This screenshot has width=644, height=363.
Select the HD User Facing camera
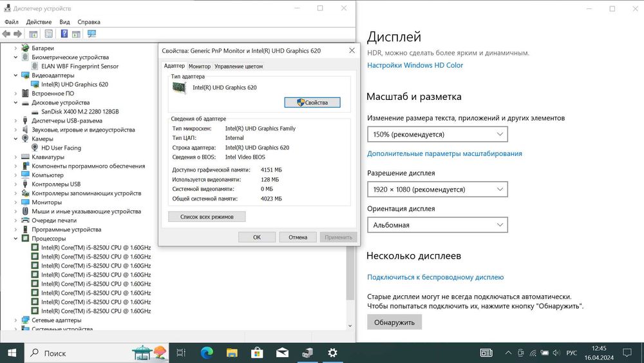tap(61, 148)
